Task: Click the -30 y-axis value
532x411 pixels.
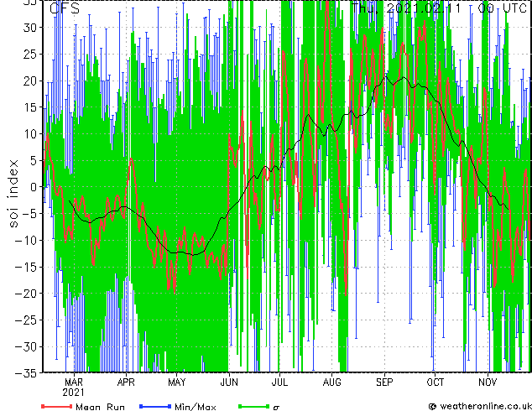Action: coord(27,347)
